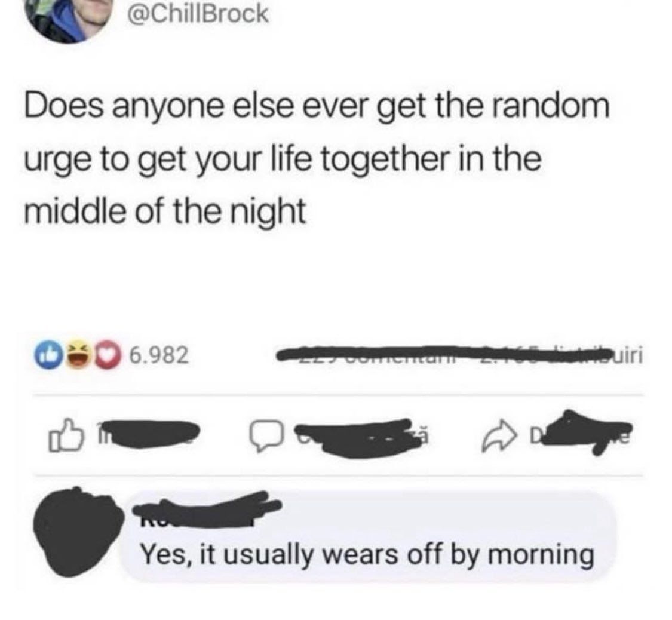
Task: Select the 'Yes, it usually wears off' comment
Action: 368,555
